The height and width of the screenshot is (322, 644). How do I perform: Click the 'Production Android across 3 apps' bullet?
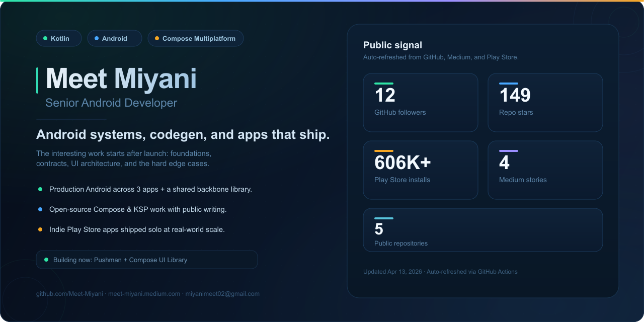pyautogui.click(x=145, y=189)
